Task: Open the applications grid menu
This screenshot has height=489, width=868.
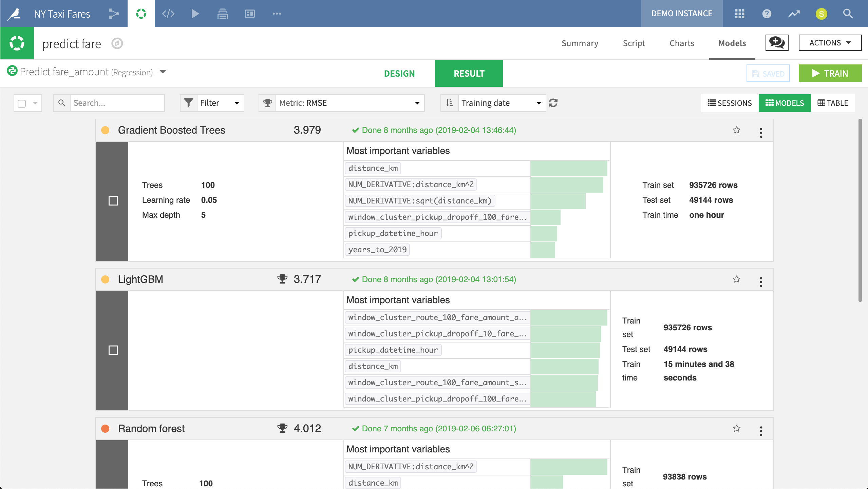Action: (x=740, y=14)
